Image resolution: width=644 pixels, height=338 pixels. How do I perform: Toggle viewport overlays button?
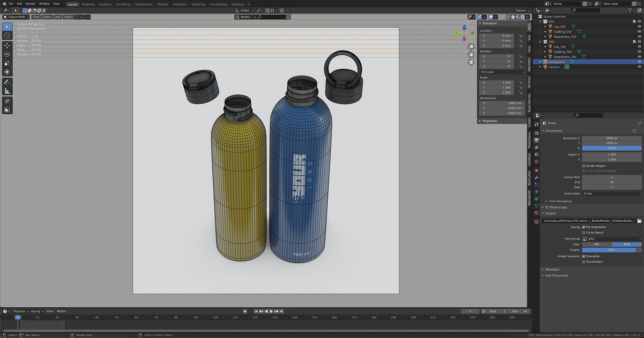click(x=491, y=17)
